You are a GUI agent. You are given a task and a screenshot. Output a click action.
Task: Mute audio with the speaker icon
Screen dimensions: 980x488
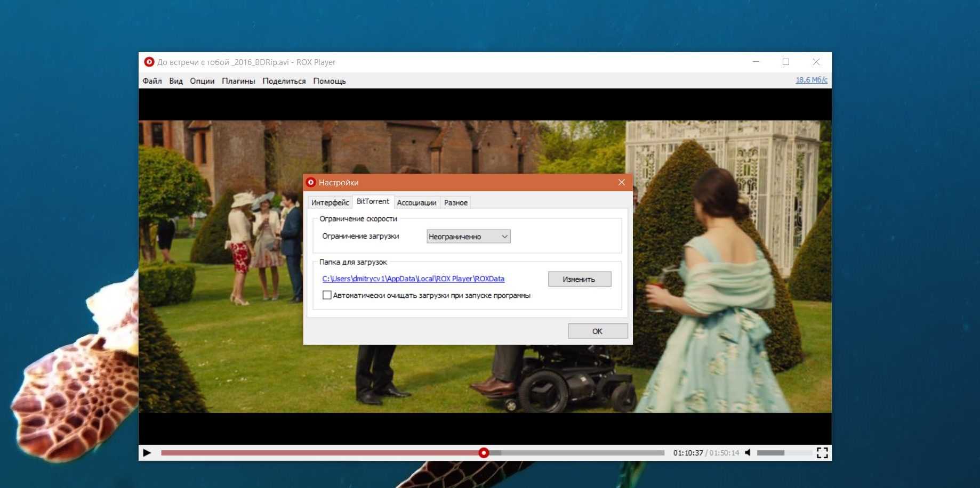(x=748, y=453)
